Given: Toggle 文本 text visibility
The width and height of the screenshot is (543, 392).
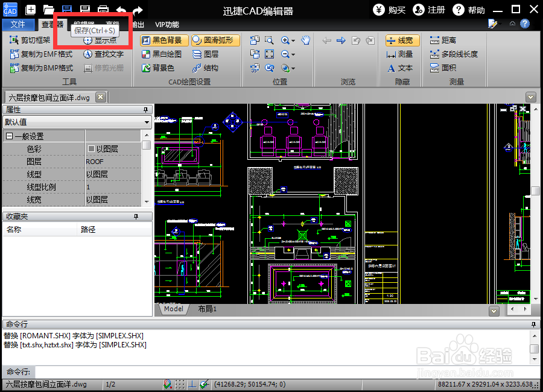Looking at the screenshot, I should pyautogui.click(x=399, y=68).
